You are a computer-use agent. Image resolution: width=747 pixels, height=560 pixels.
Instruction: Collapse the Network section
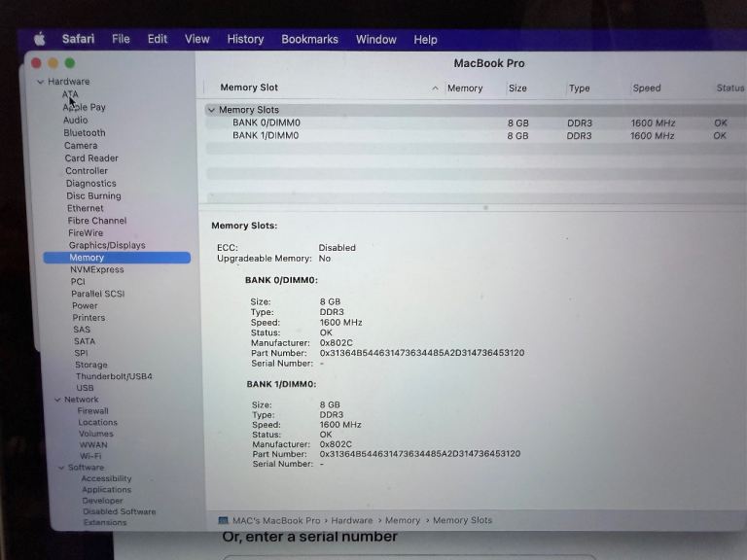click(57, 400)
